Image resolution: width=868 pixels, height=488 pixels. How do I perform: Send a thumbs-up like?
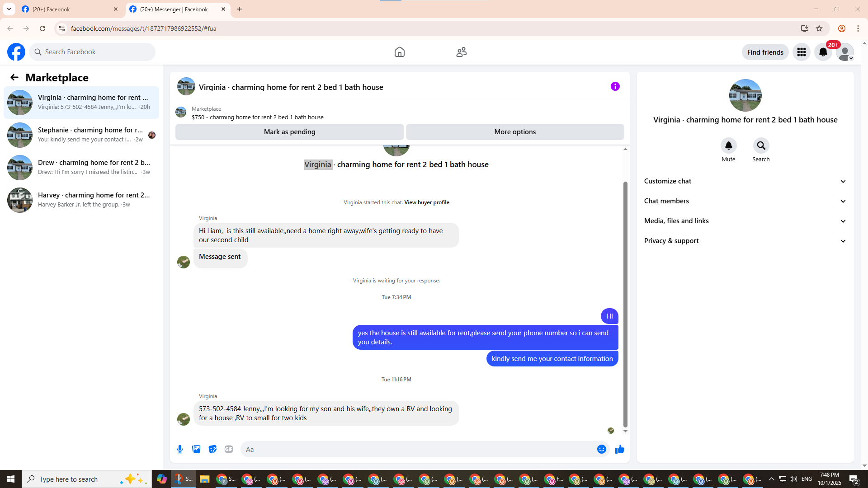(x=619, y=449)
